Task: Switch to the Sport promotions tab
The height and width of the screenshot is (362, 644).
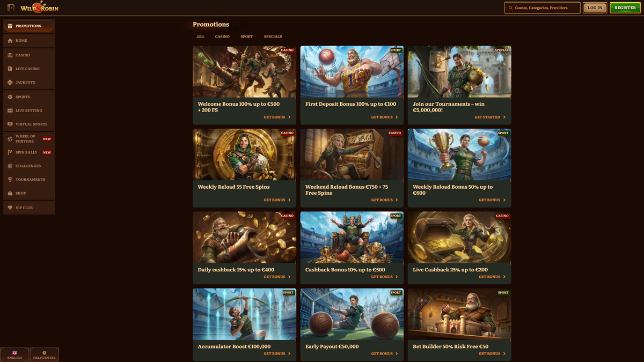Action: 246,36
